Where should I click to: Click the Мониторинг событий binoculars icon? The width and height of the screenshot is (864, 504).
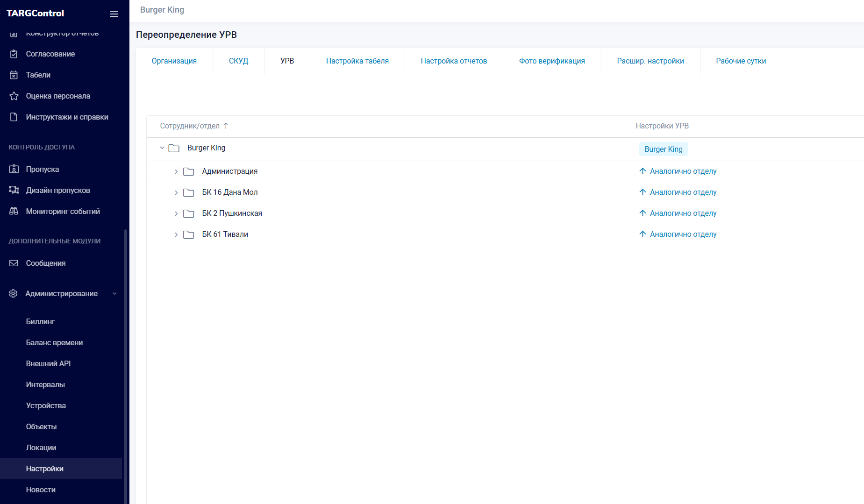14,211
